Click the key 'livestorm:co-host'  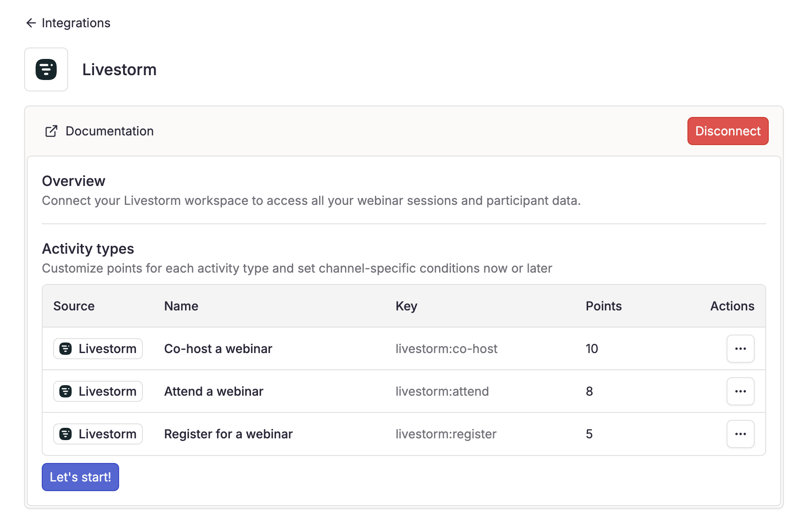click(x=446, y=349)
